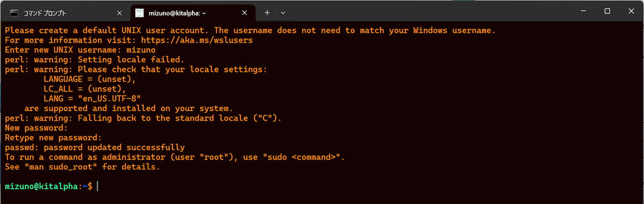This screenshot has width=644, height=204.
Task: Close the コマンド プロンプト tab
Action: (120, 13)
